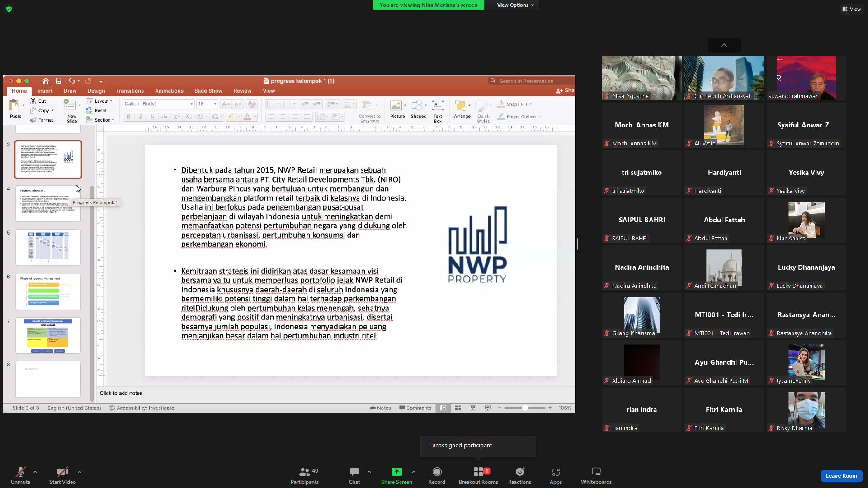Adjust the zoom slider handle in status bar
The image size is (868, 488).
(525, 408)
